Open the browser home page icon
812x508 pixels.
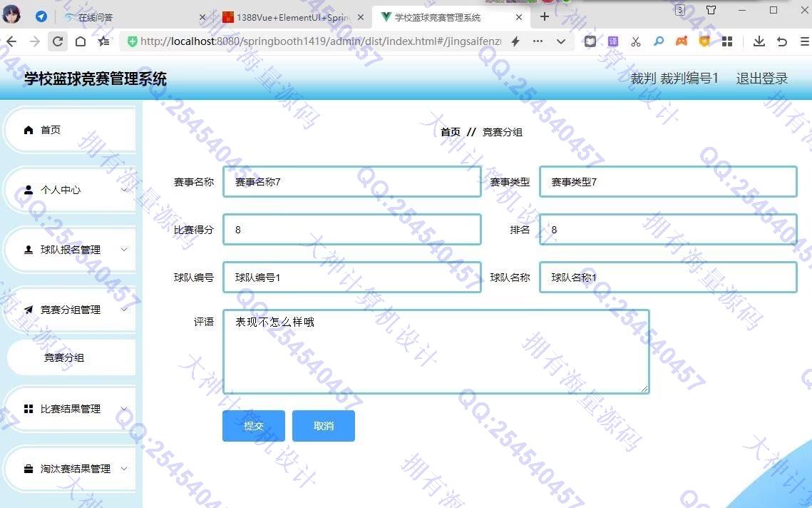point(81,41)
